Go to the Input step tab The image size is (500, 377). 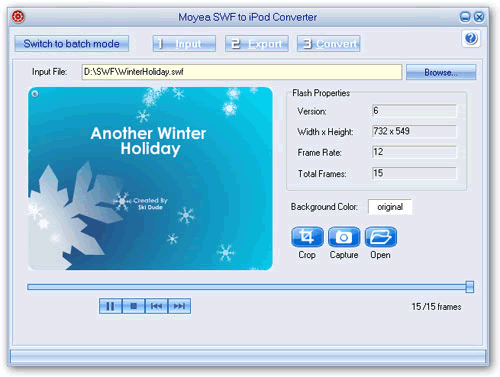184,44
